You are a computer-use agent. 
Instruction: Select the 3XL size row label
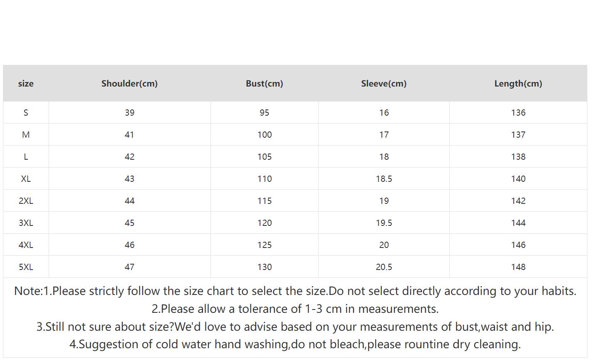coord(26,223)
